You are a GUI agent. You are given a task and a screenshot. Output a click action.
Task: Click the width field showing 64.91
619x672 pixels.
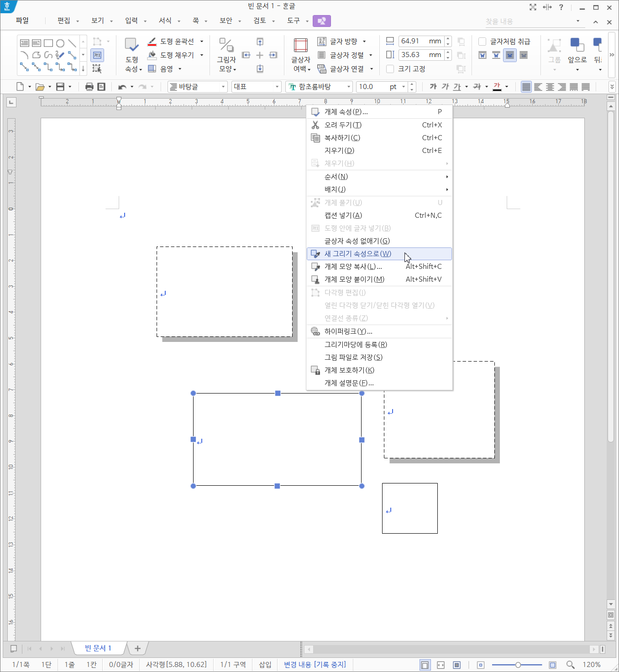(421, 41)
